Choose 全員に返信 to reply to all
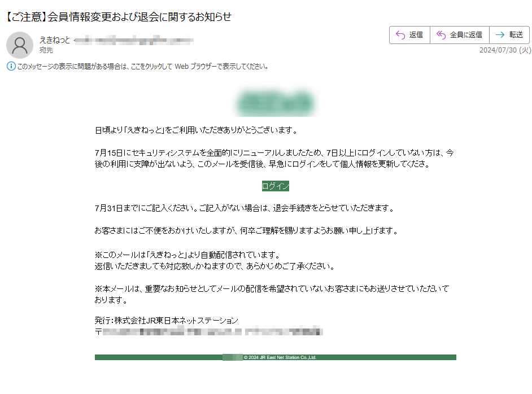532x394 pixels. 459,35
